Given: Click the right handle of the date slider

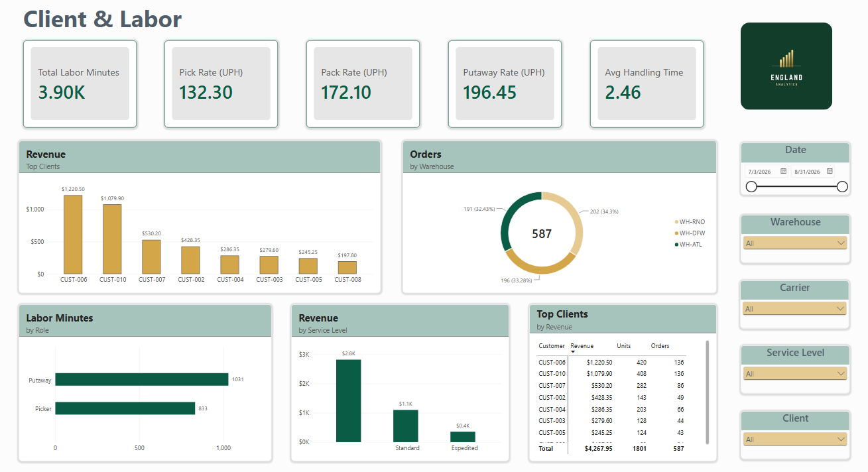Looking at the screenshot, I should pos(842,187).
